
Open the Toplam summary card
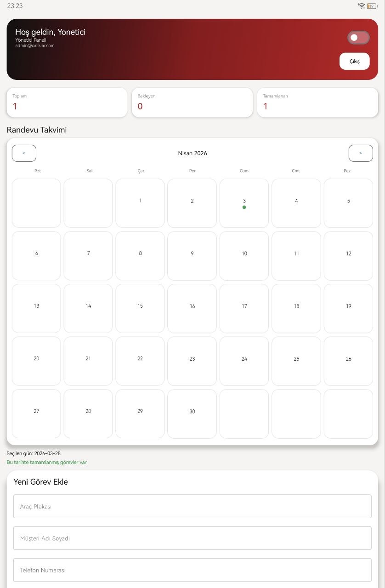point(67,102)
